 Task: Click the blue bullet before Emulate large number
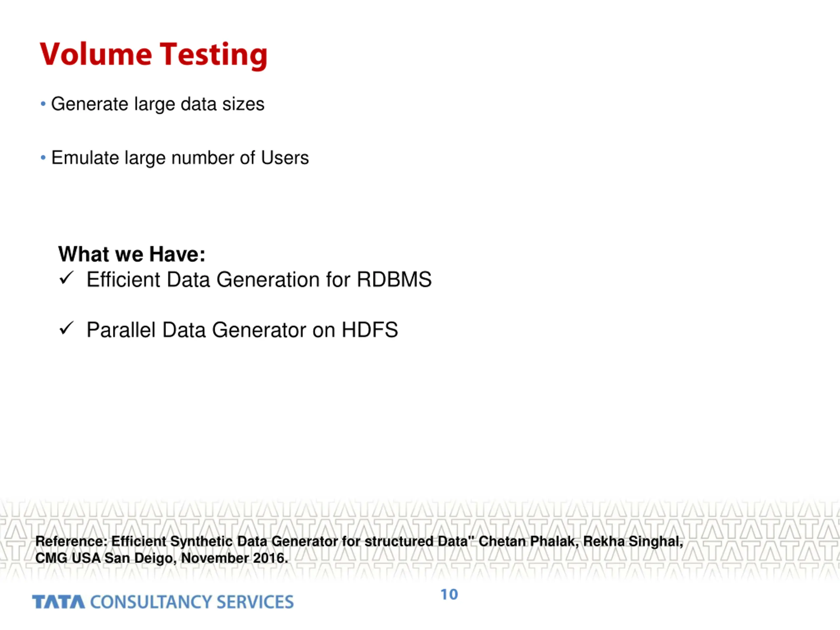[43, 157]
